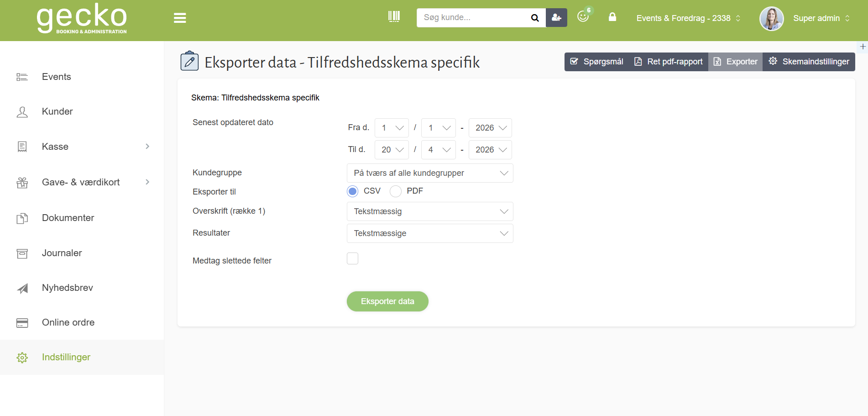The width and height of the screenshot is (868, 416).
Task: Open Journaler from the sidebar
Action: 62,253
